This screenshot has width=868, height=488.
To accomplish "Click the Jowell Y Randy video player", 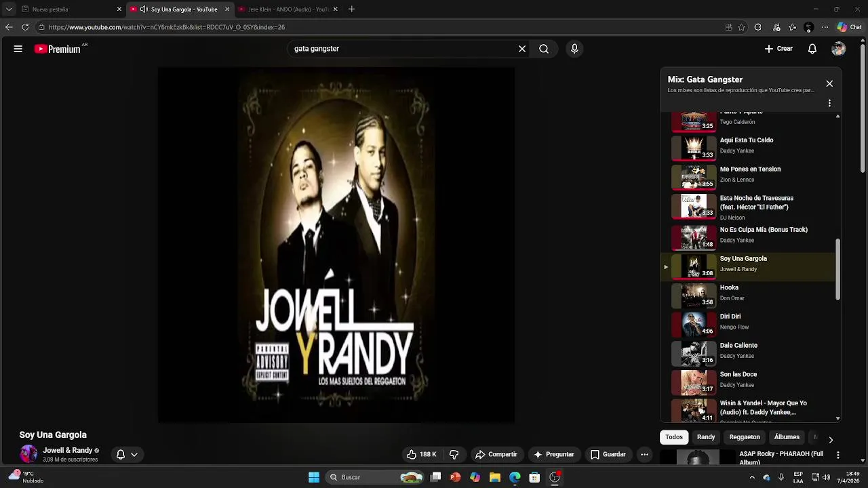I will point(336,245).
